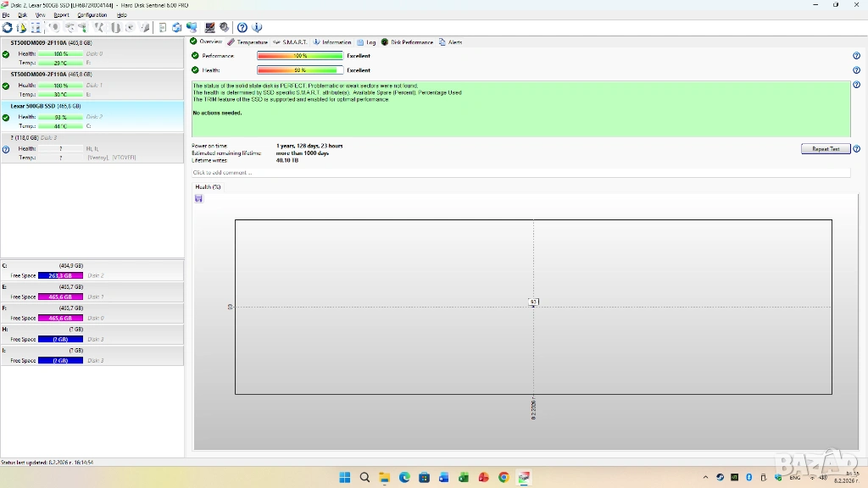Click help icon beside the Performance bar
Image resolution: width=868 pixels, height=488 pixels.
[856, 56]
